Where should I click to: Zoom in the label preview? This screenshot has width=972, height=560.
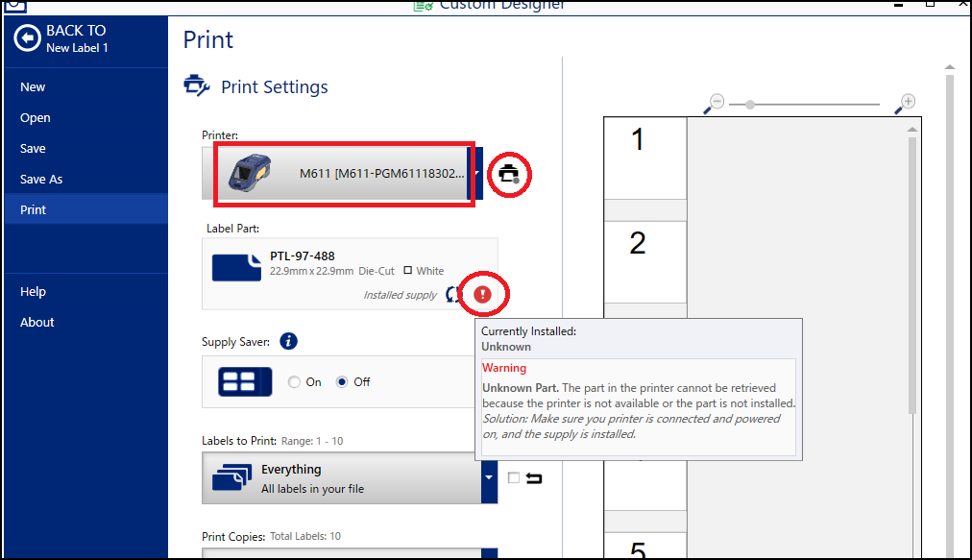point(905,104)
